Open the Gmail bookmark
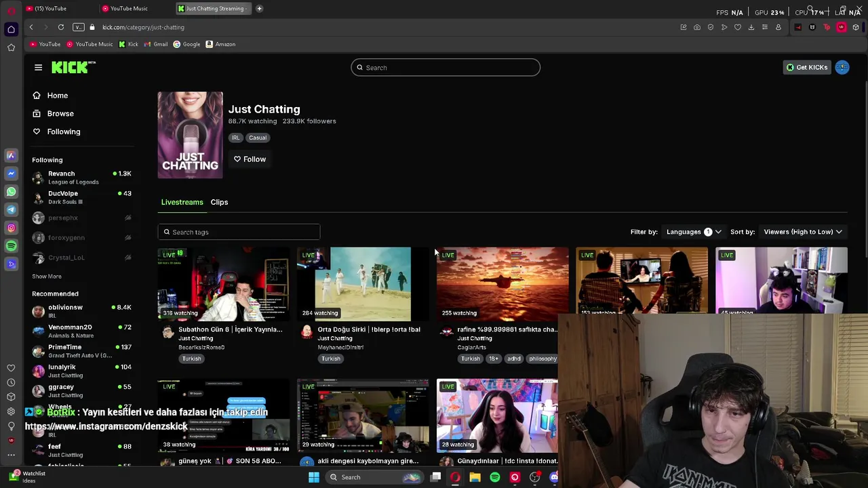Viewport: 868px width, 488px height. point(155,44)
